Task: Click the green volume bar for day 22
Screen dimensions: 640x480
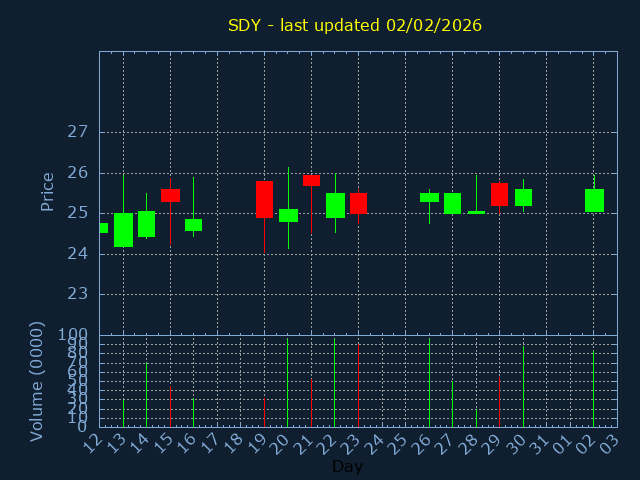Action: (335, 382)
